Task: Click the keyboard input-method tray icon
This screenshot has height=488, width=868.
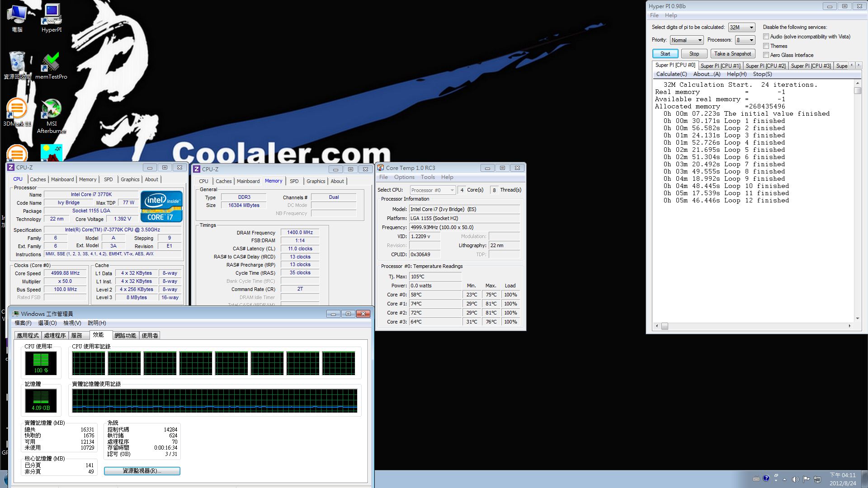Action: click(756, 479)
